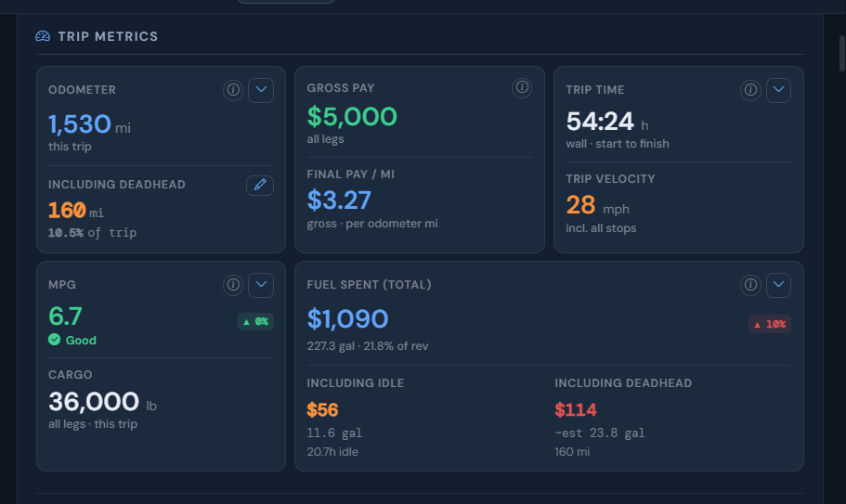Screen dimensions: 846x504
Task: Click the Final Pay / MI label
Action: click(x=351, y=174)
